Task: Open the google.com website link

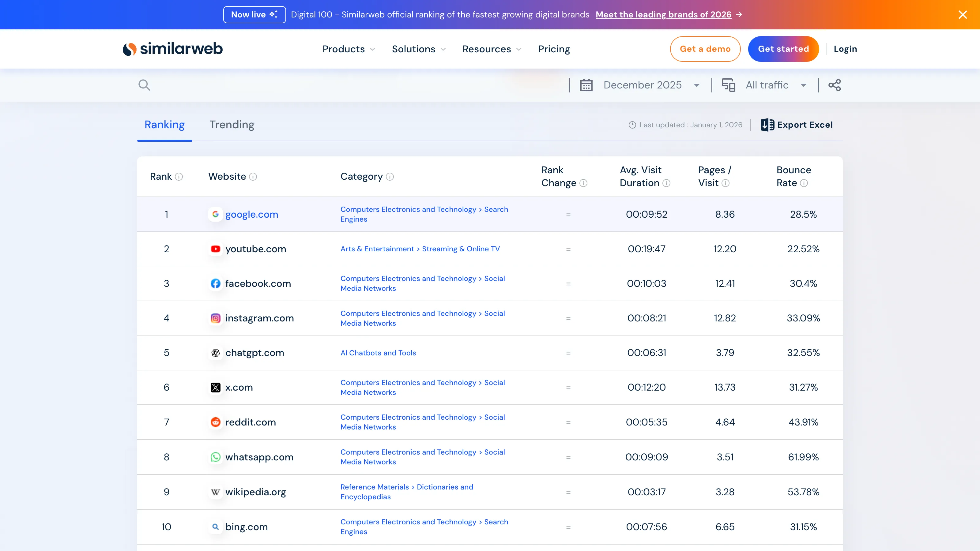Action: (251, 214)
